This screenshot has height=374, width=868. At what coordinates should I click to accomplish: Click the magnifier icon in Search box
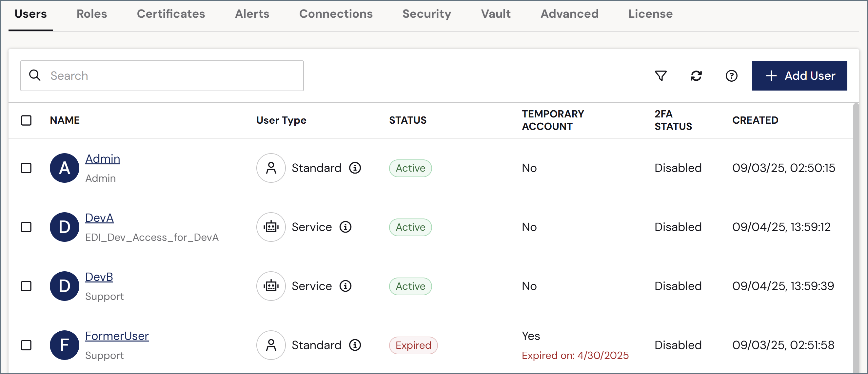click(x=35, y=75)
